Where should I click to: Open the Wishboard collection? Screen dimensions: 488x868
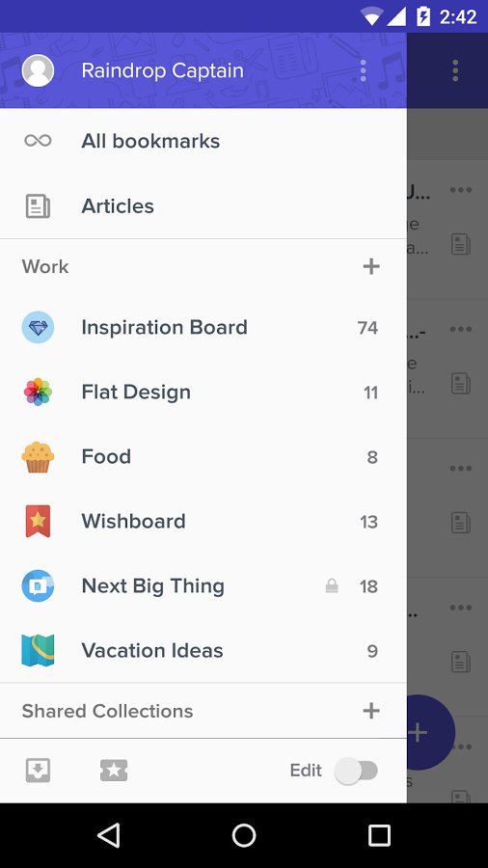[203, 522]
